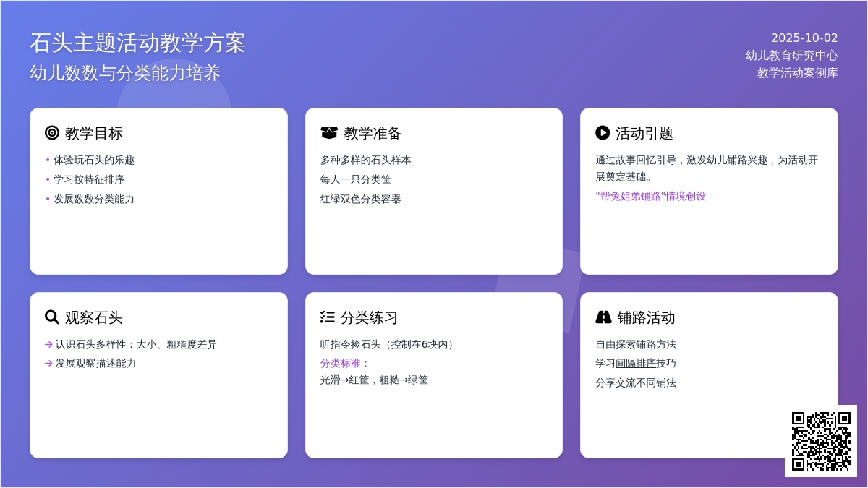Click the open box icon beside 教学准备
The image size is (868, 488).
329,133
